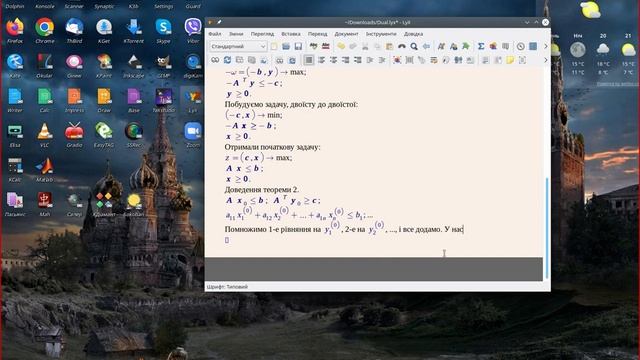
Task: Open the Довідка menu
Action: 413,34
